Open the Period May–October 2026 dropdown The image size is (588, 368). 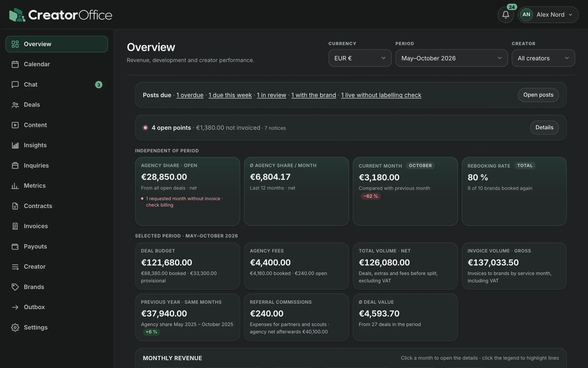(x=452, y=58)
